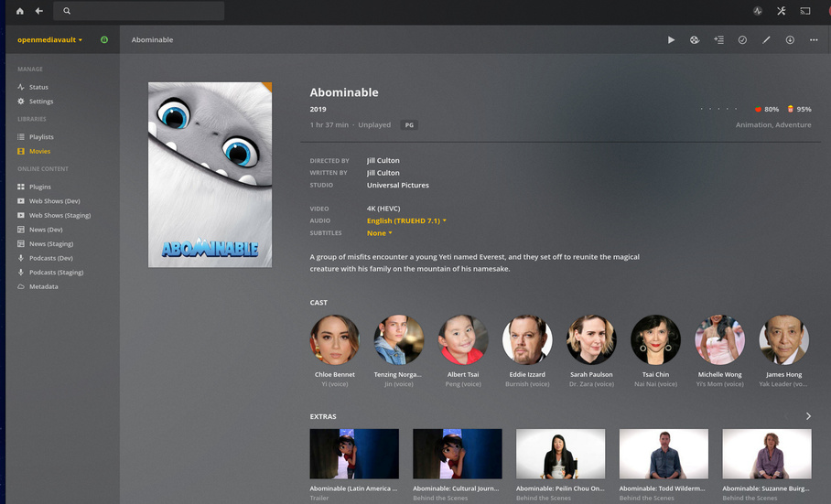This screenshot has width=831, height=504.
Task: Open News (Dev) in the sidebar
Action: (x=40, y=230)
